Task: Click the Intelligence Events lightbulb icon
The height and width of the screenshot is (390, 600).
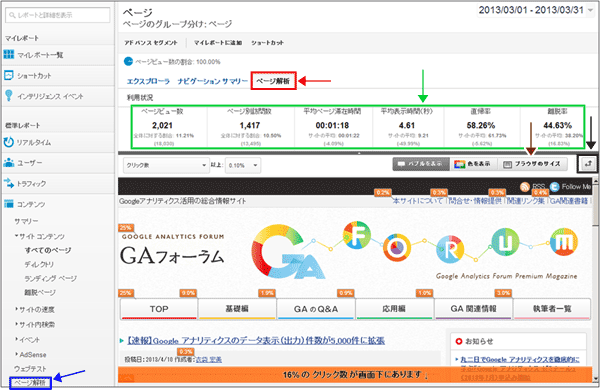Action: (x=8, y=96)
